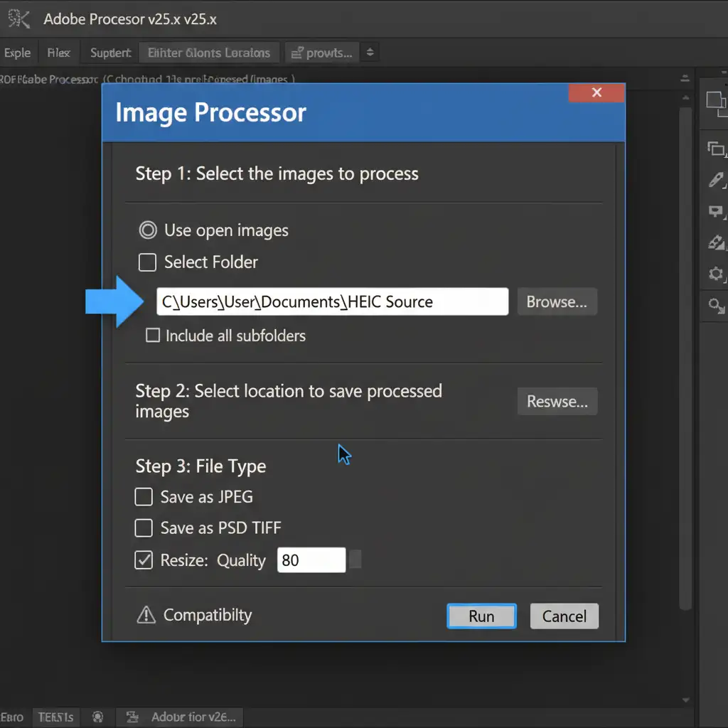Click the circle-with-arrow tool icon

click(x=715, y=306)
